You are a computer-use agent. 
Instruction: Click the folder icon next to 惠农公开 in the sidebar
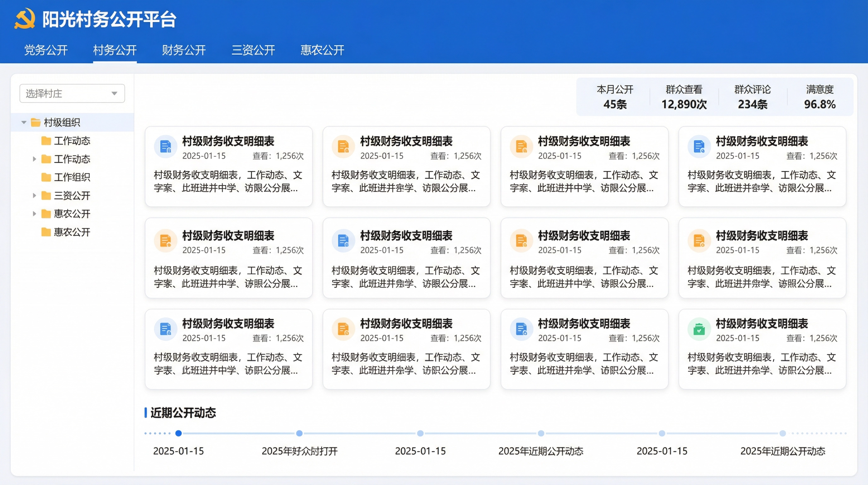(46, 213)
